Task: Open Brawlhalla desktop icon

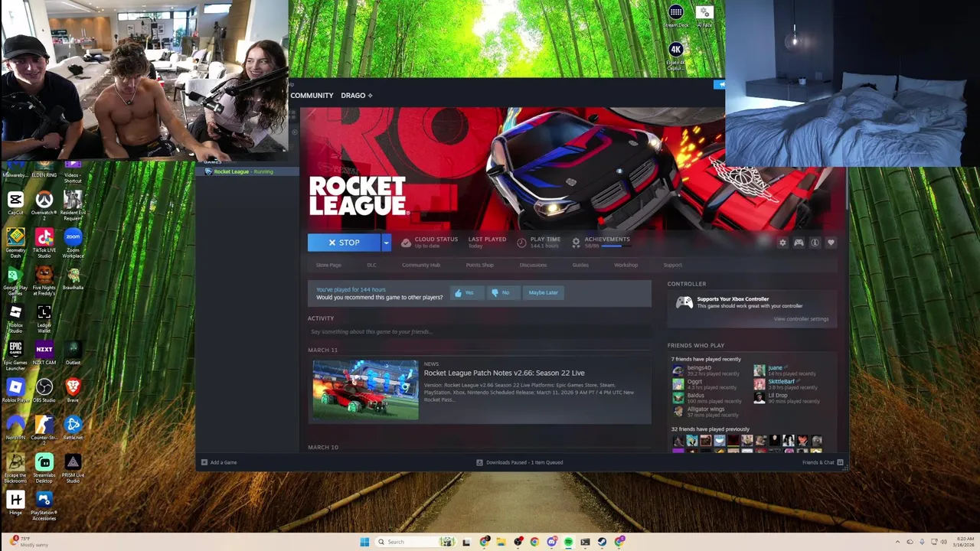Action: pos(73,278)
